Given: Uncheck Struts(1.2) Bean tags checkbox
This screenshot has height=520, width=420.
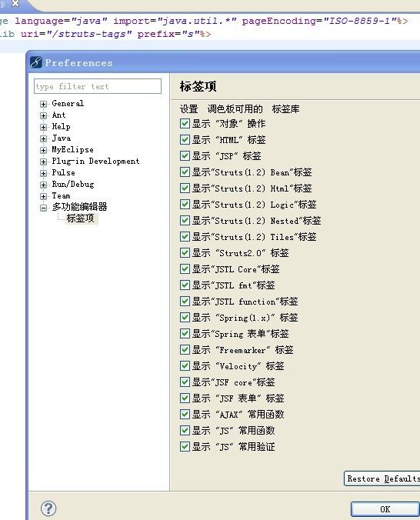Looking at the screenshot, I should coord(185,172).
